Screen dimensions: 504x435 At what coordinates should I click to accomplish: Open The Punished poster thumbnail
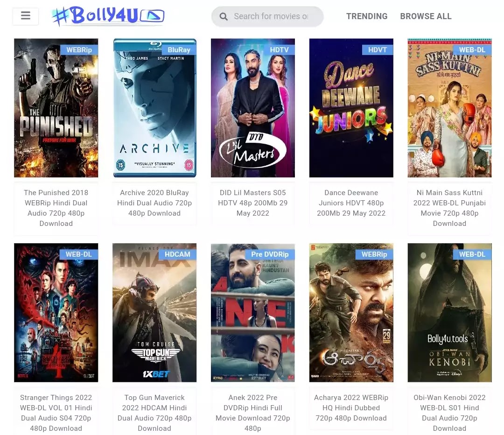(56, 108)
